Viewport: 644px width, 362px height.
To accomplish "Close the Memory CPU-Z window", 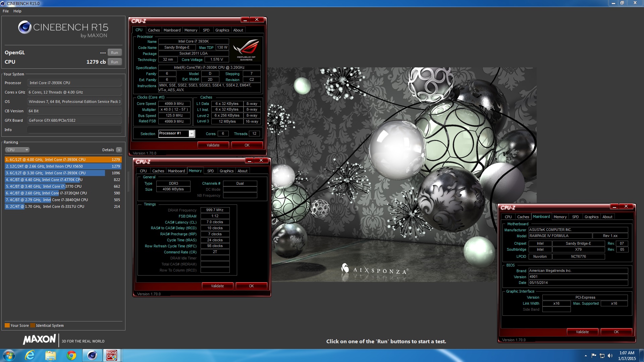I will click(261, 161).
